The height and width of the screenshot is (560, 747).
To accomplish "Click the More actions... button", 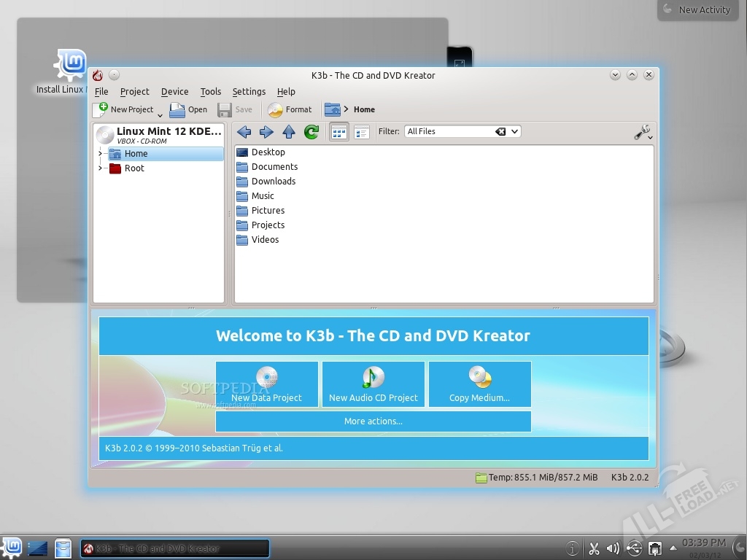I will (x=373, y=421).
